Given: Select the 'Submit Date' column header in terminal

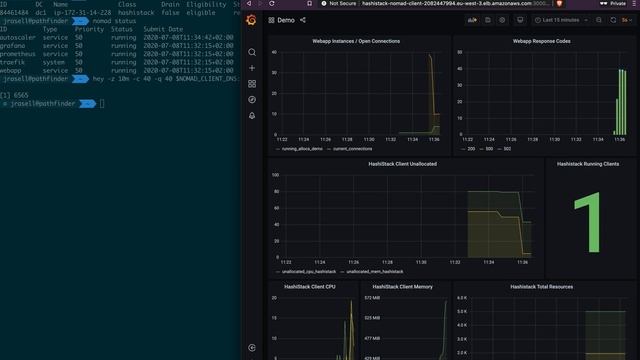Looking at the screenshot, I should (163, 29).
